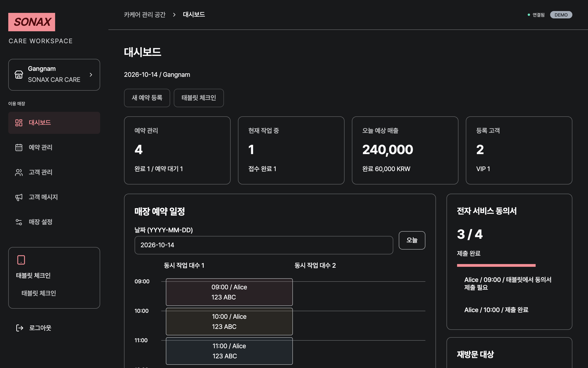Click the 동시 작업 대수 1 column header

(x=184, y=265)
